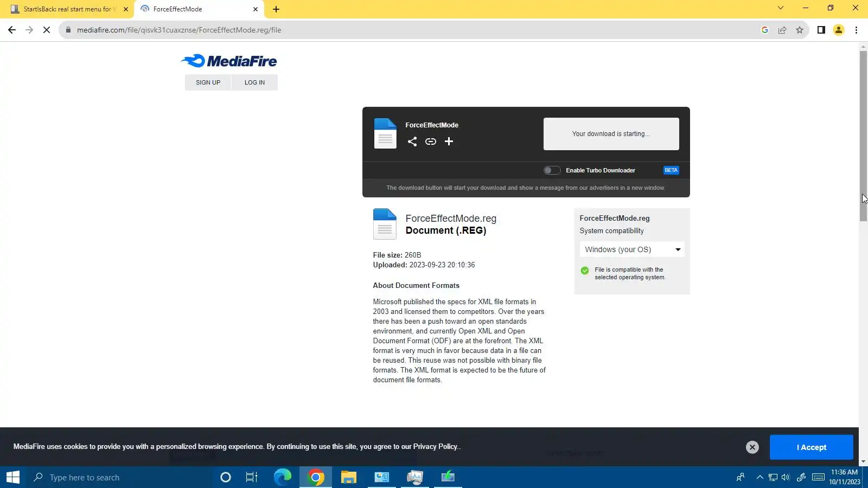Open the Privacy Policy link
Viewport: 868px width, 488px height.
point(436,447)
